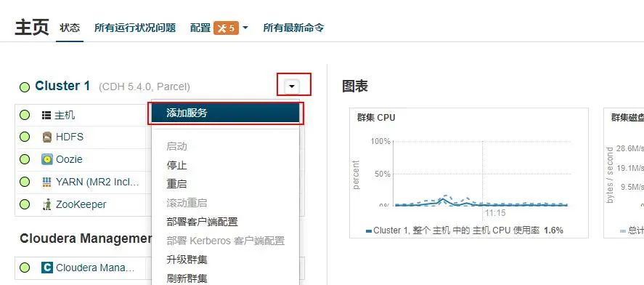Image resolution: width=644 pixels, height=285 pixels.
Task: Open the 所有运行状况问题 tab
Action: coord(135,28)
